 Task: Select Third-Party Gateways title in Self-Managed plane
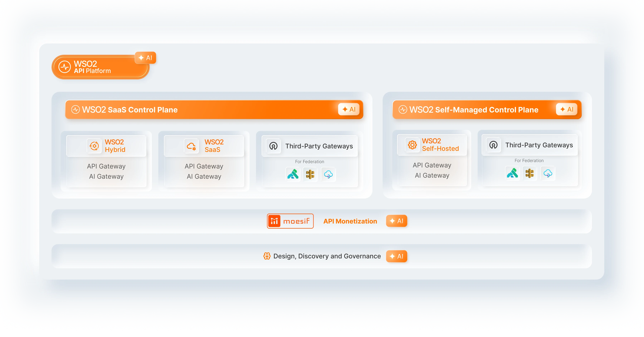(539, 145)
